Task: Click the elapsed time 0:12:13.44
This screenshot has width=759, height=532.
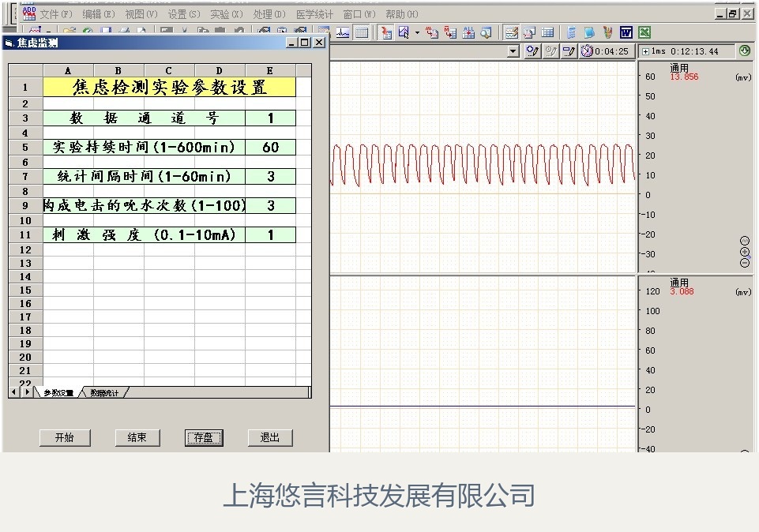Action: [x=694, y=52]
